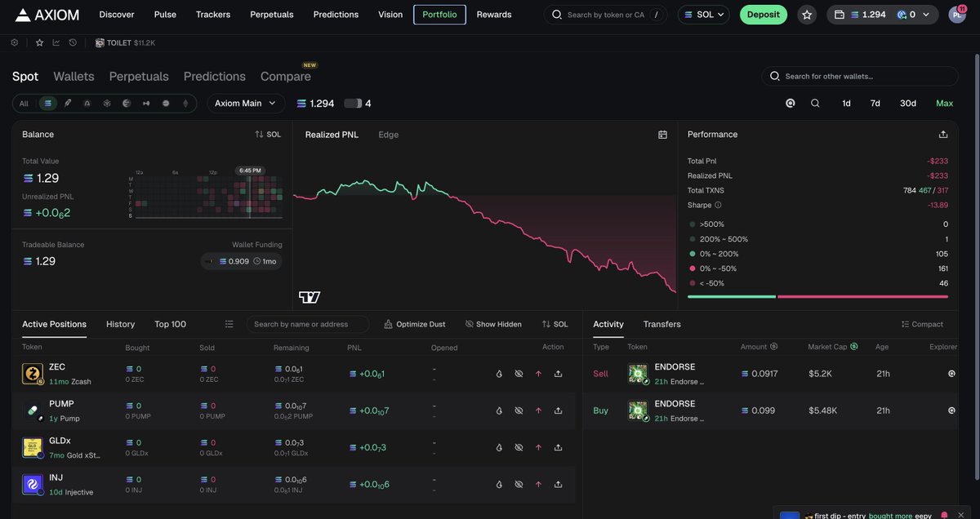Select the Solana chain filter icon
Screen dimensions: 980x519
(47, 104)
